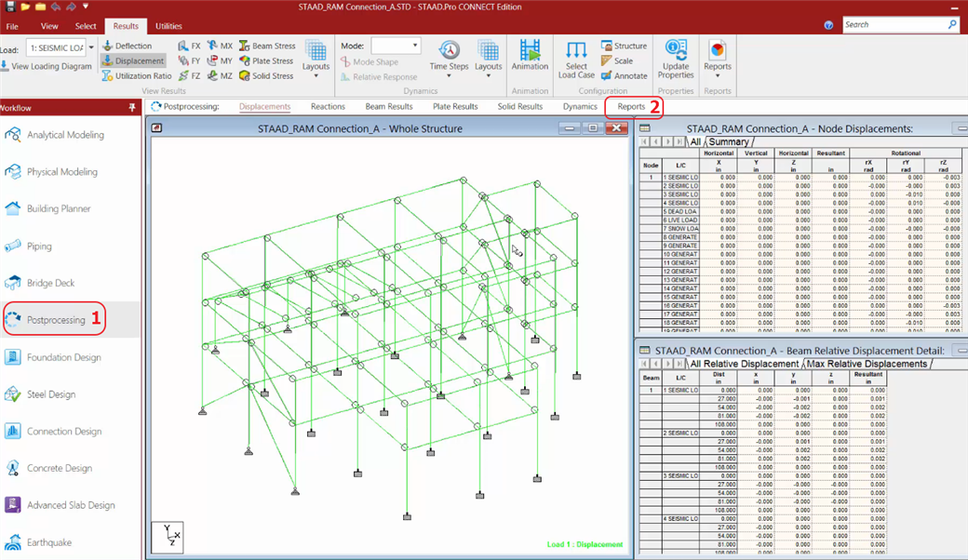Pin the Workflow panel
968x560 pixels.
pyautogui.click(x=132, y=108)
